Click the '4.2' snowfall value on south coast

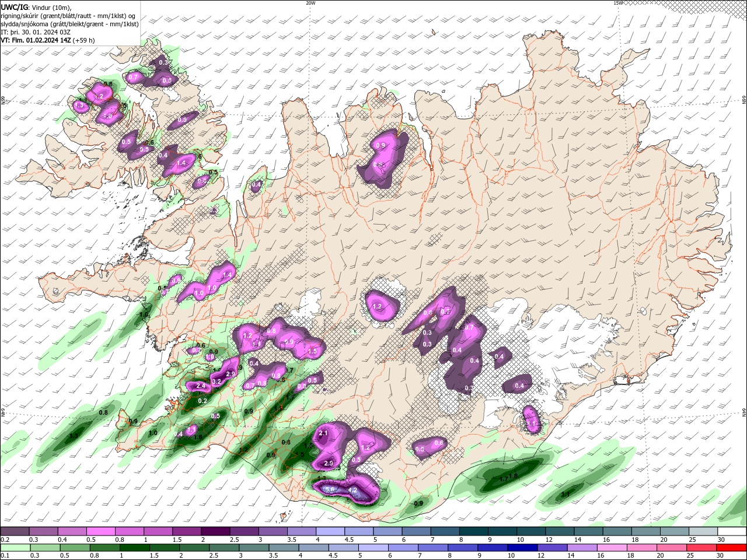click(352, 491)
